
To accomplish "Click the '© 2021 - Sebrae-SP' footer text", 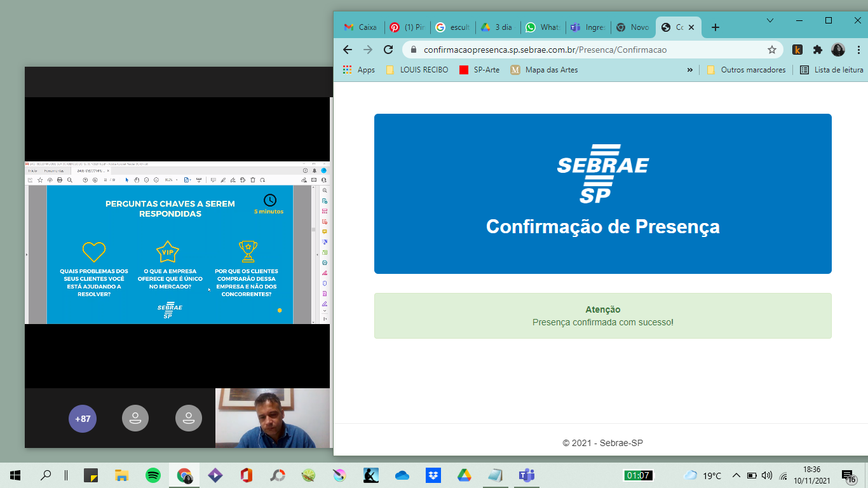I will click(602, 443).
